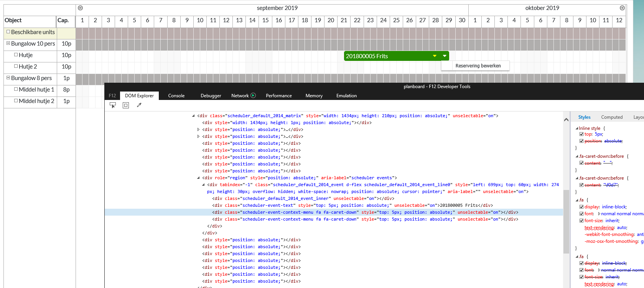Go to next period with right arrow icon
The height and width of the screenshot is (288, 644).
(622, 8)
